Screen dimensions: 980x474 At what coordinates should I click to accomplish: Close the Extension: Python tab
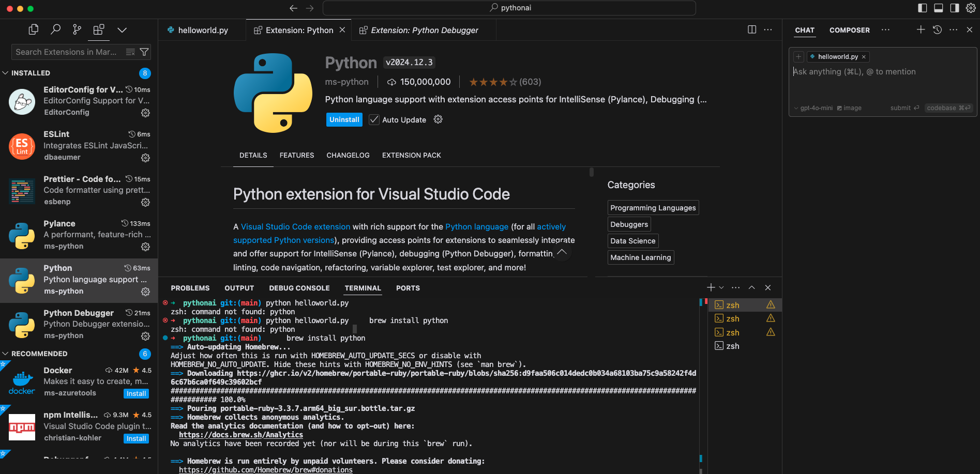point(342,30)
